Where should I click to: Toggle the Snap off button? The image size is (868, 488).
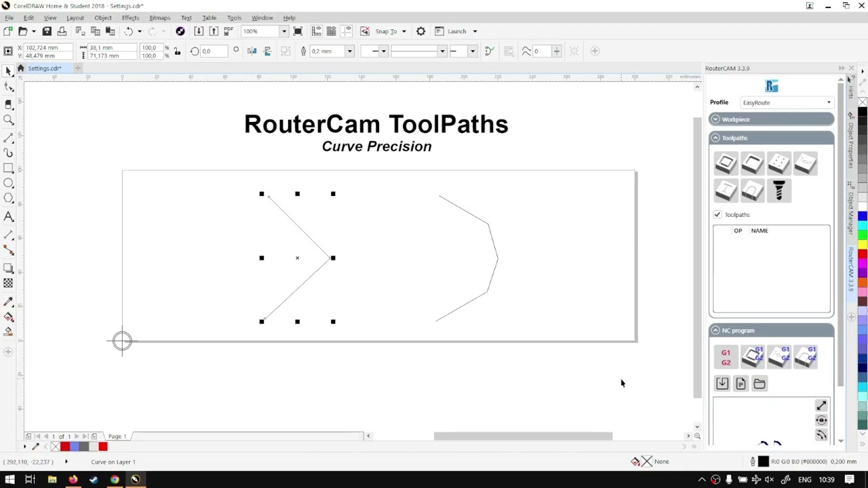[x=365, y=31]
